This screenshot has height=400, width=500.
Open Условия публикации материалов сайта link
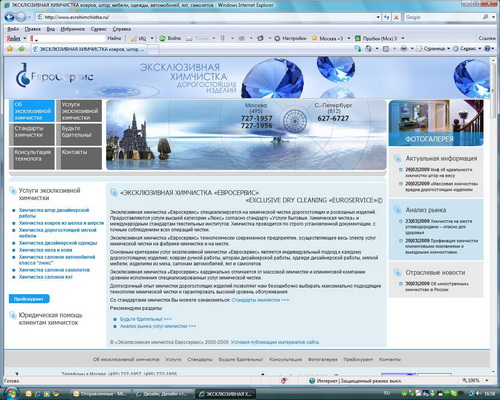275,342
